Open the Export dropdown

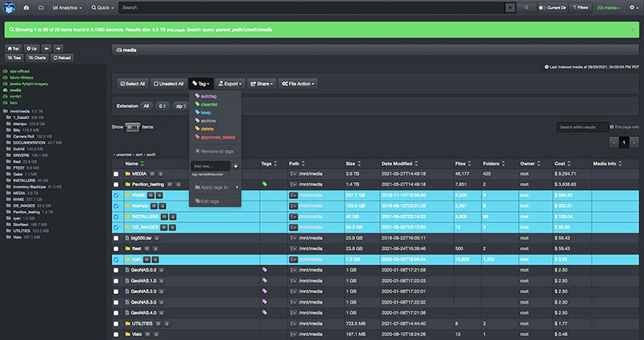(230, 83)
